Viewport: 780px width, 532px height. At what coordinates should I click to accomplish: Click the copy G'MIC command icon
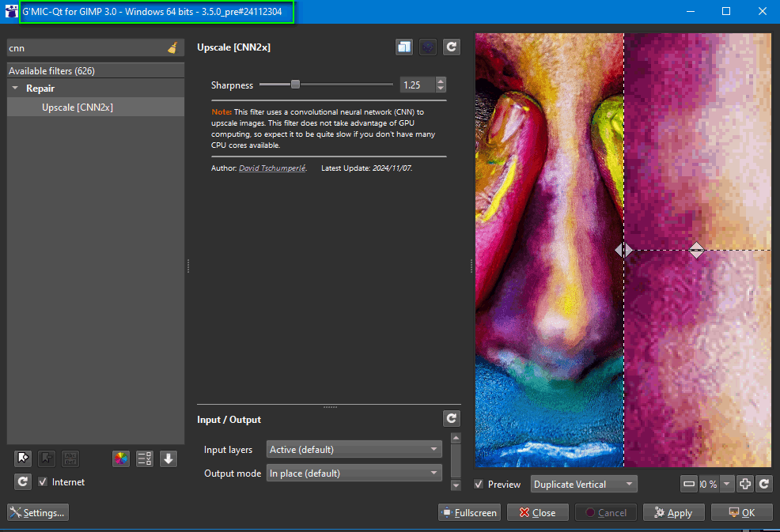pyautogui.click(x=404, y=47)
